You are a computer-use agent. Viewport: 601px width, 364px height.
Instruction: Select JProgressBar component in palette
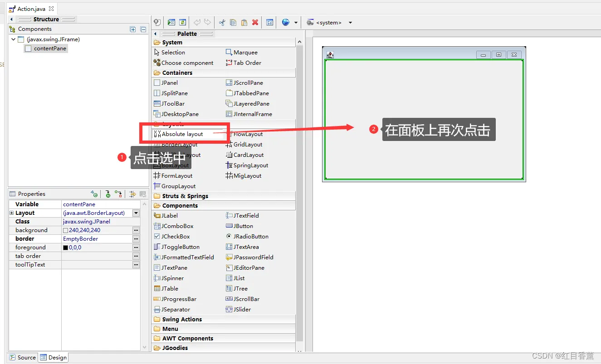pyautogui.click(x=175, y=299)
